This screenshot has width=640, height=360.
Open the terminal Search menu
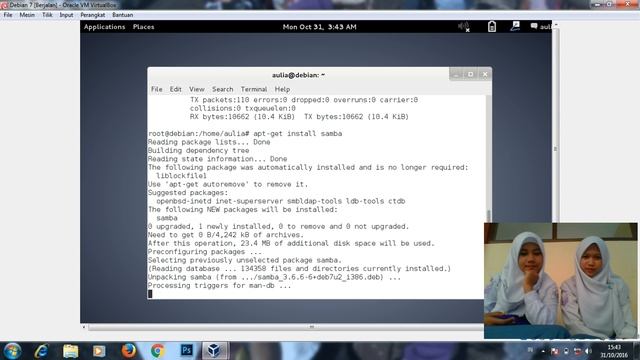click(222, 89)
